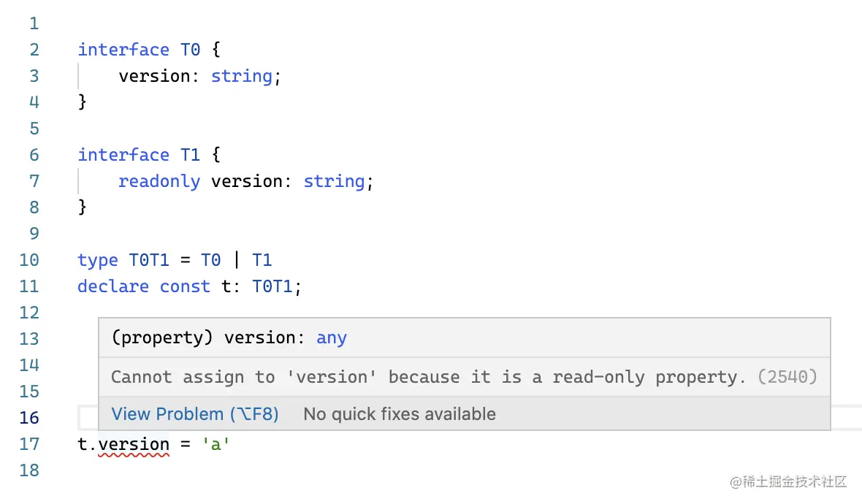The width and height of the screenshot is (862, 504).
Task: Click the 'a' string literal on line 17
Action: (x=216, y=444)
